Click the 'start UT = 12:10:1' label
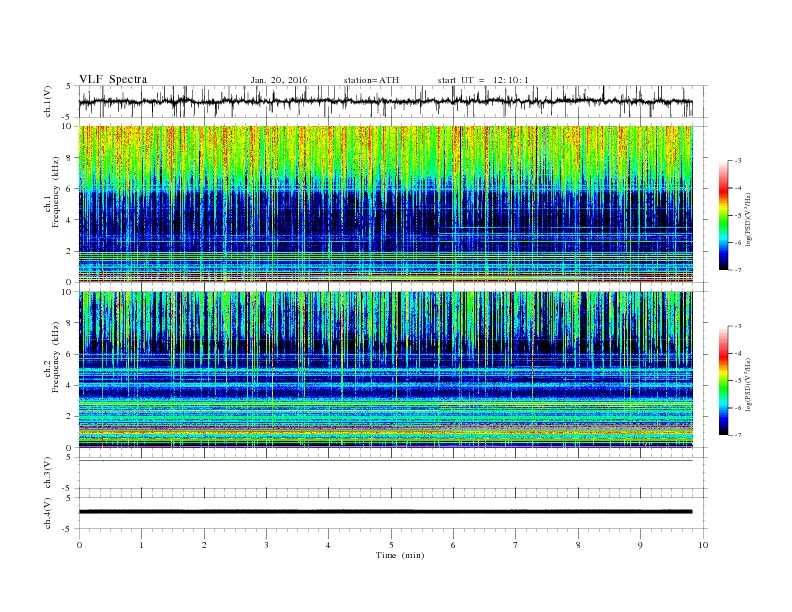The image size is (792, 612). pyautogui.click(x=483, y=80)
